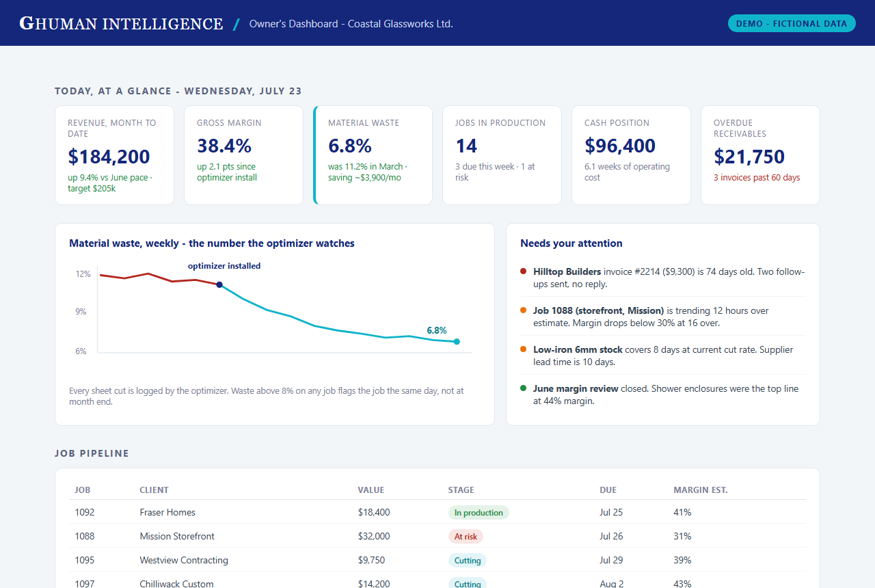Select job number 1088 in table
This screenshot has height=588, width=875.
point(85,536)
